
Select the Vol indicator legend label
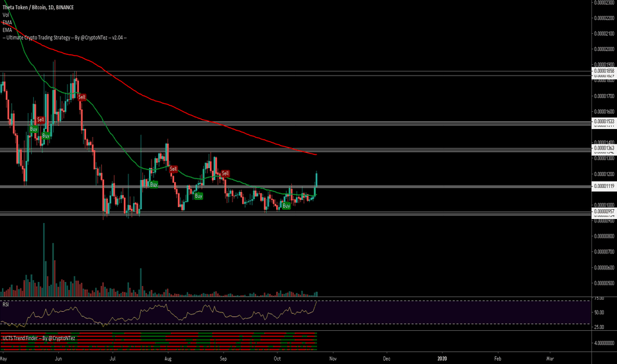5,15
